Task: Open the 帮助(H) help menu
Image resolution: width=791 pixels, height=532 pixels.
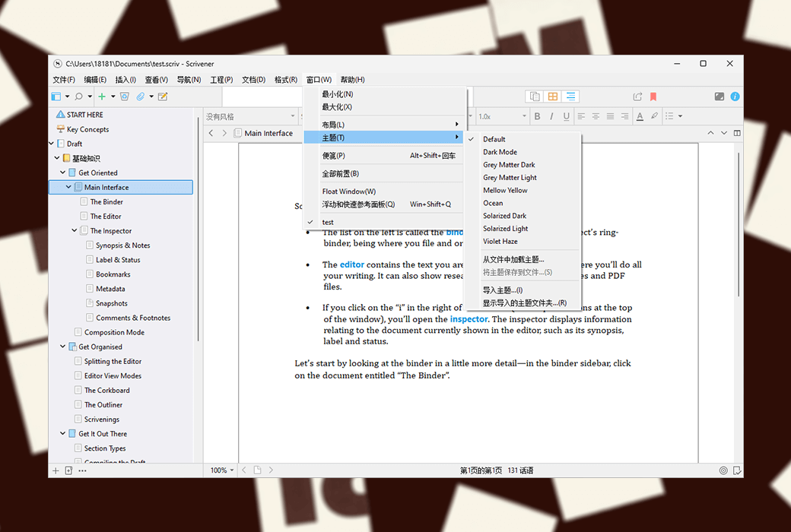Action: pyautogui.click(x=352, y=80)
